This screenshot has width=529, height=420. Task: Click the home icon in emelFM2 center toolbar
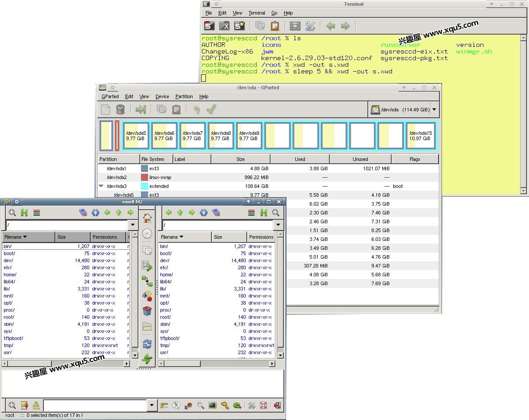(x=147, y=218)
